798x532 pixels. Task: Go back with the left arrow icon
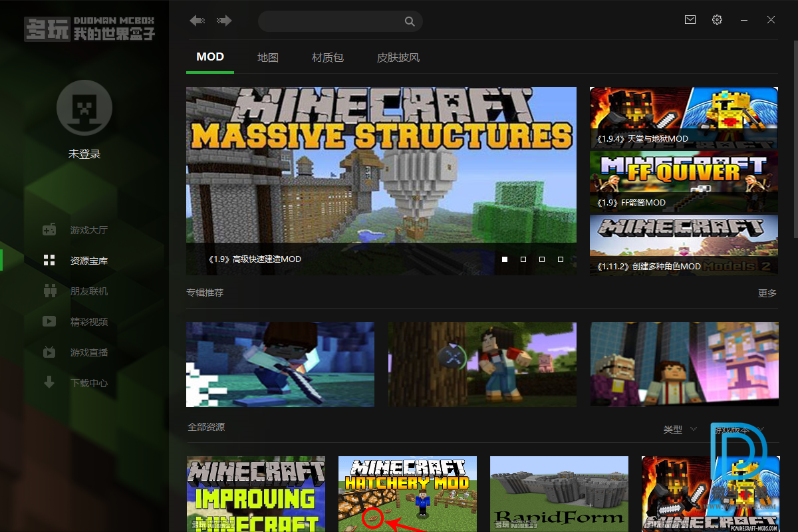tap(197, 21)
